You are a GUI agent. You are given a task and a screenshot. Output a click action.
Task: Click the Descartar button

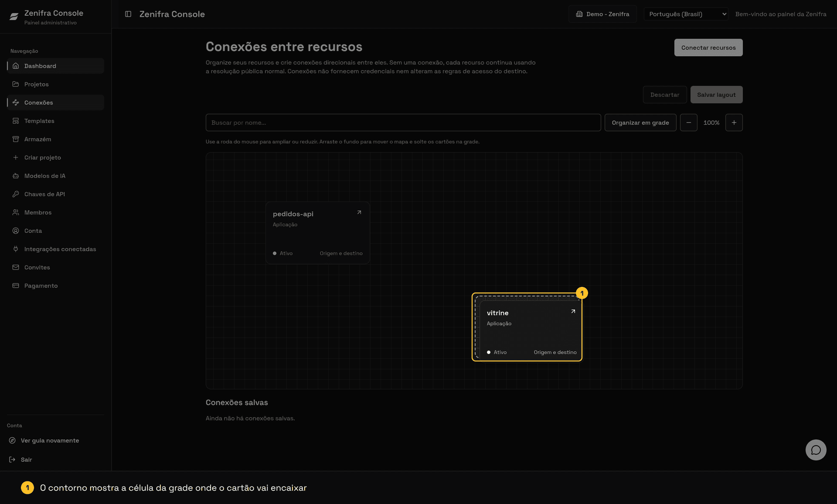665,95
